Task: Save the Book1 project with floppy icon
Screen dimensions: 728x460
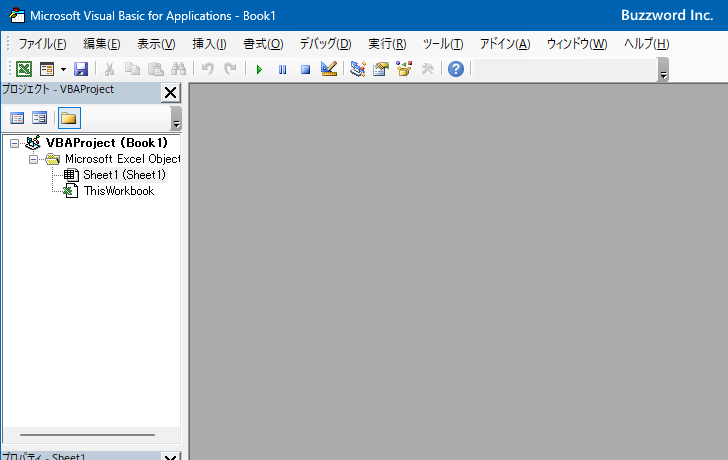Action: click(81, 69)
